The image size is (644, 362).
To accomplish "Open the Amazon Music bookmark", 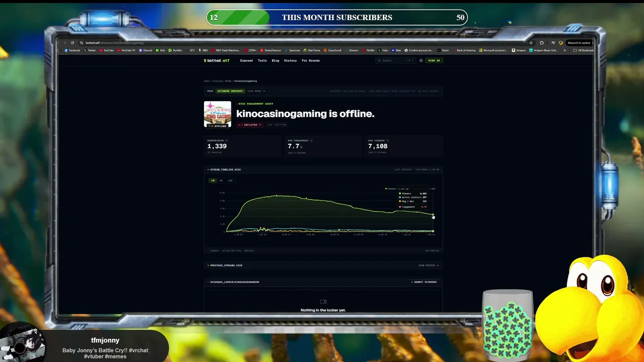I will tap(544, 50).
